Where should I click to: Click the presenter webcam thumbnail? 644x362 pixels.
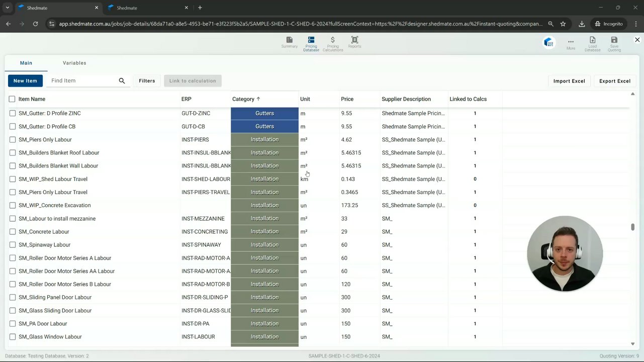tap(565, 254)
